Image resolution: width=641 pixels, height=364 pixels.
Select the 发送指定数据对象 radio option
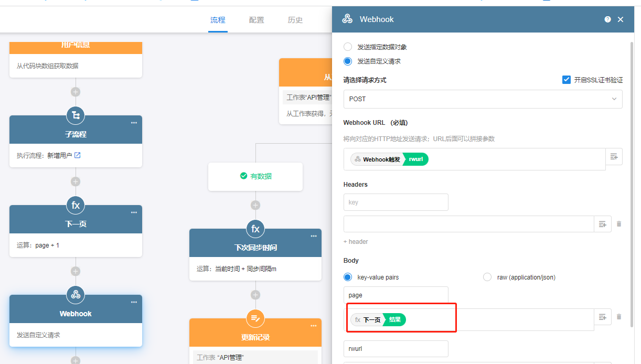pyautogui.click(x=347, y=47)
